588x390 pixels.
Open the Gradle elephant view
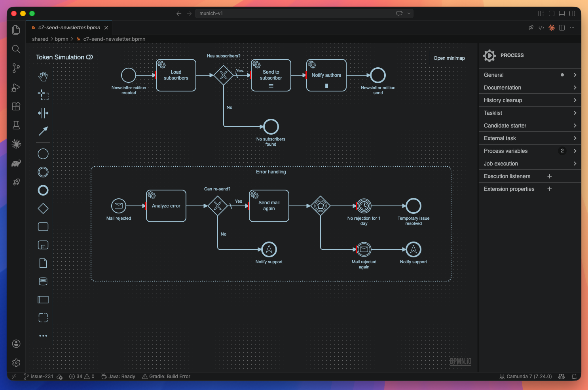16,163
